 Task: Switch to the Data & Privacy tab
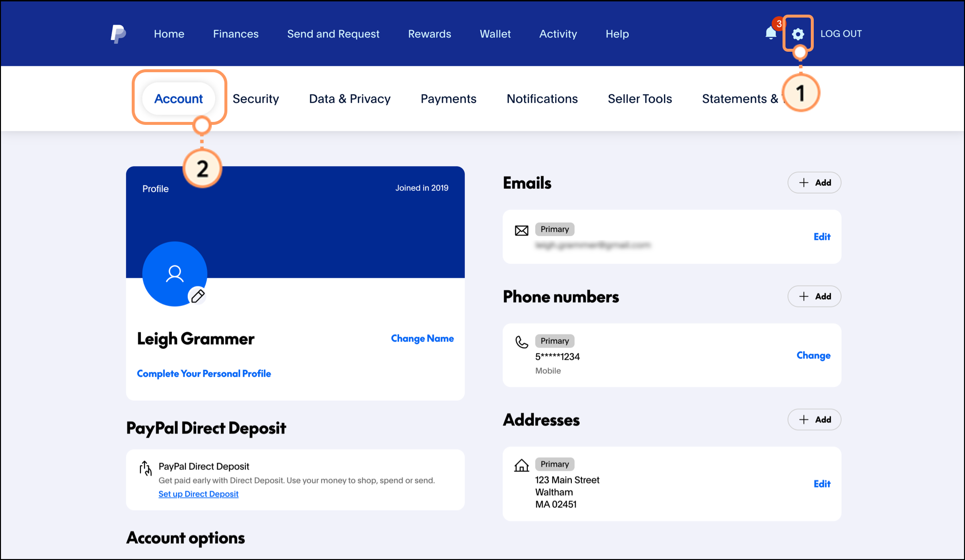350,99
